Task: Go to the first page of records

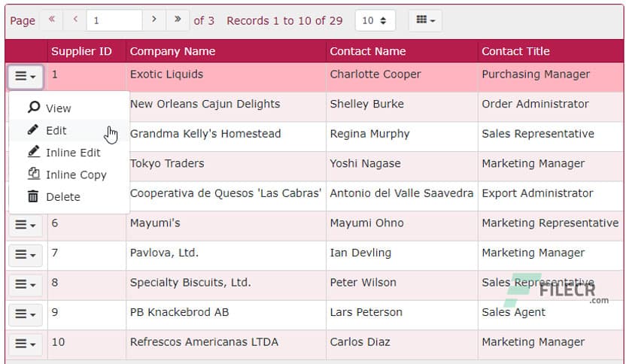Action: click(51, 20)
